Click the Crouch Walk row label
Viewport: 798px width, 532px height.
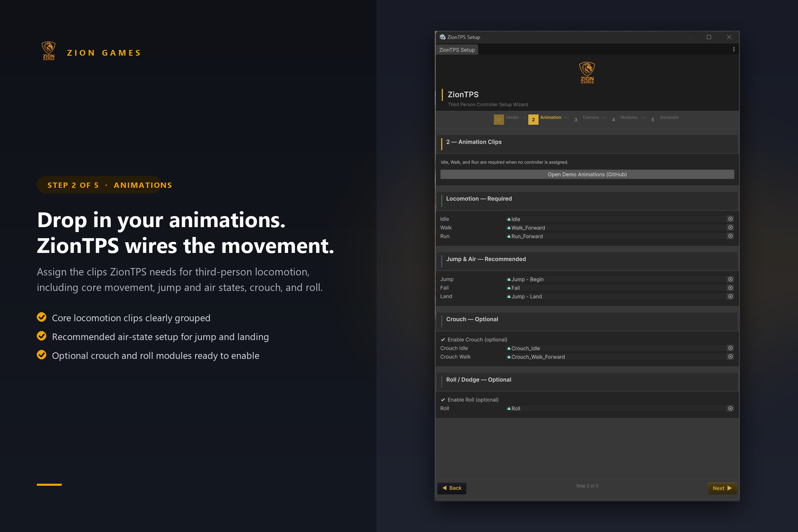point(455,357)
